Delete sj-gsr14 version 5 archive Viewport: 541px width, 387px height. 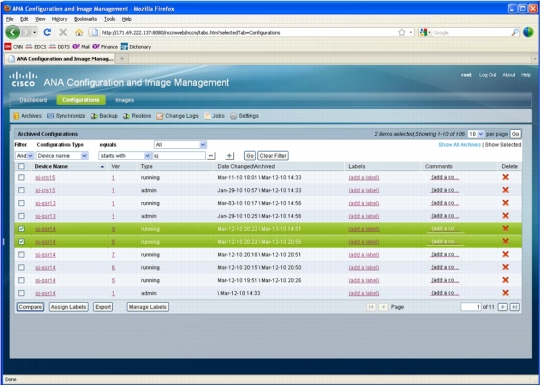click(505, 280)
